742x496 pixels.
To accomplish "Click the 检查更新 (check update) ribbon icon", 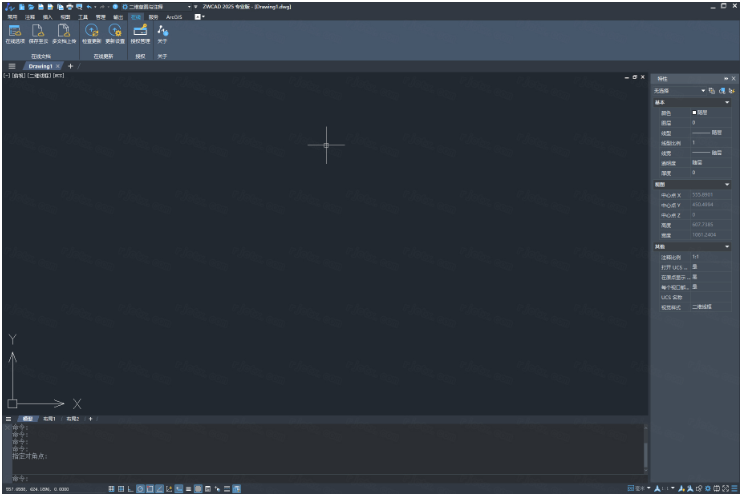I will pyautogui.click(x=91, y=33).
